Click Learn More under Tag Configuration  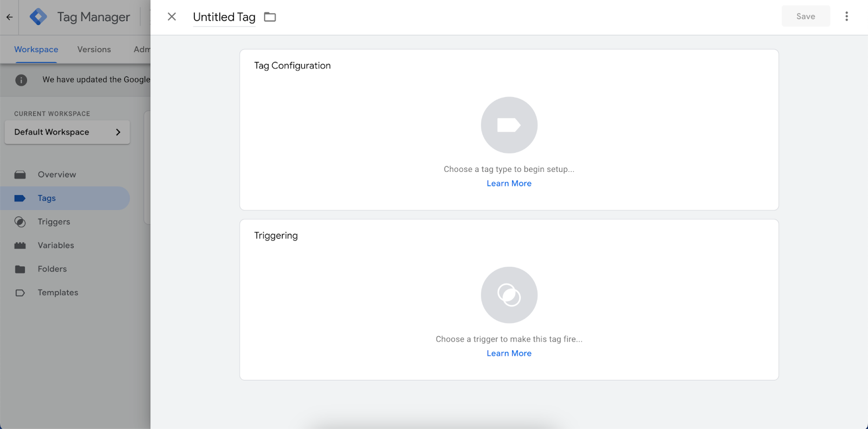[509, 183]
